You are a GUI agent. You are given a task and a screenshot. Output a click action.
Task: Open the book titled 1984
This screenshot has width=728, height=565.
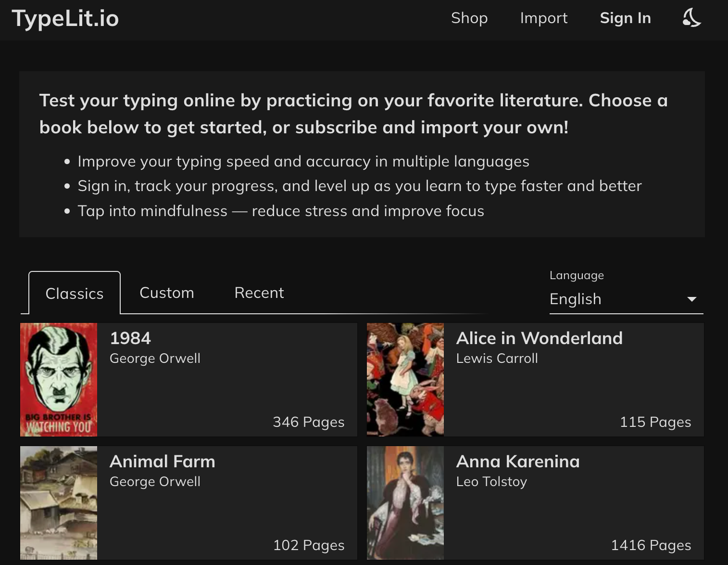point(130,338)
